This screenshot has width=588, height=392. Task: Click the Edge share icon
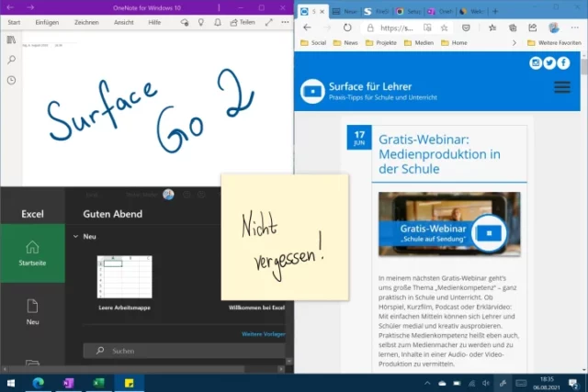533,28
